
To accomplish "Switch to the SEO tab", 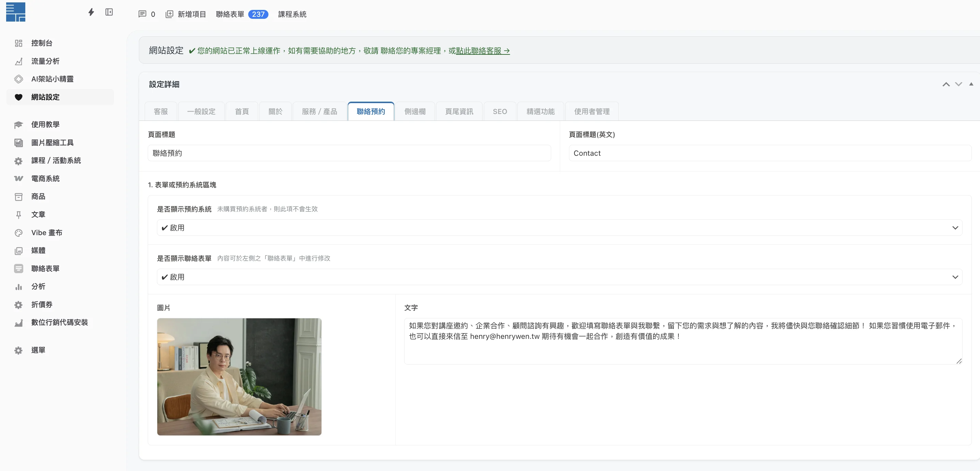I will [500, 111].
